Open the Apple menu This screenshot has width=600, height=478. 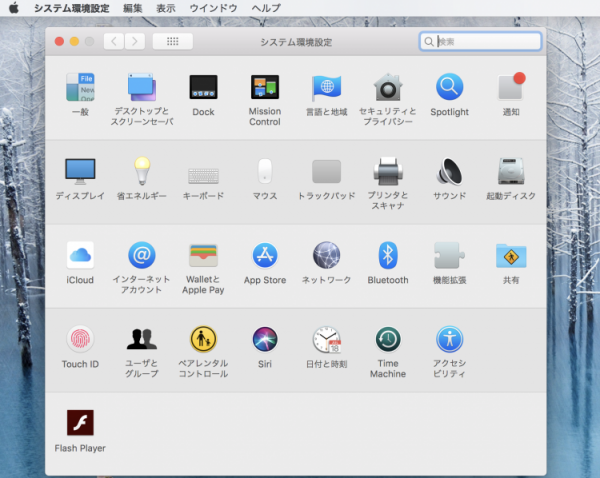14,8
